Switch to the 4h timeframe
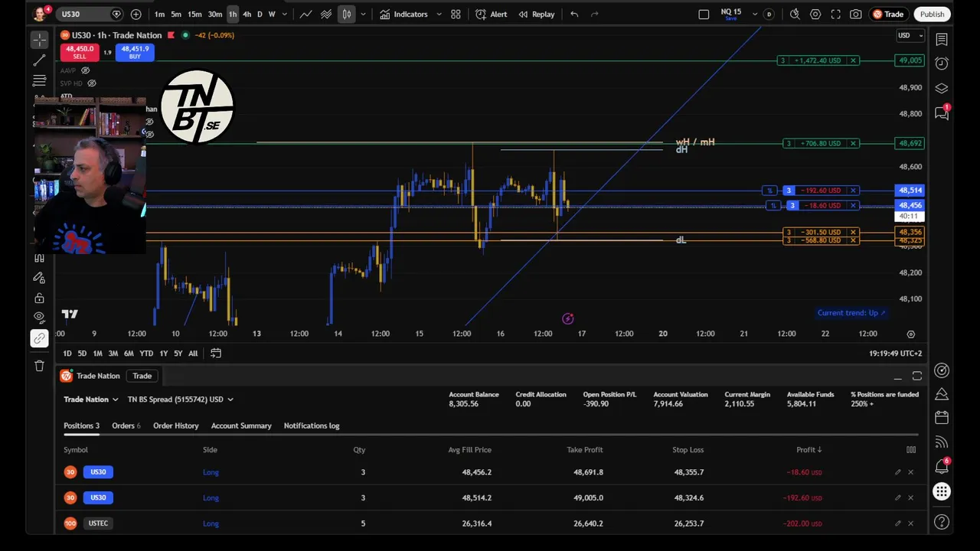 247,14
